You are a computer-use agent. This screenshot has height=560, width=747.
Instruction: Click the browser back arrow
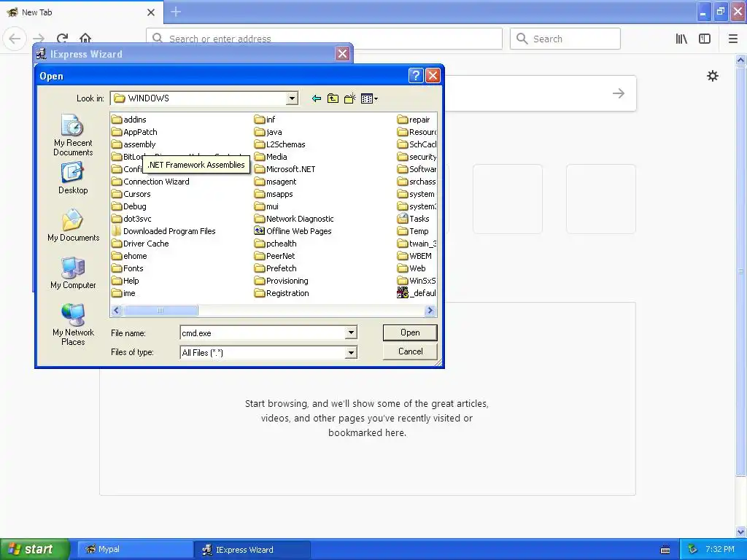click(x=15, y=39)
